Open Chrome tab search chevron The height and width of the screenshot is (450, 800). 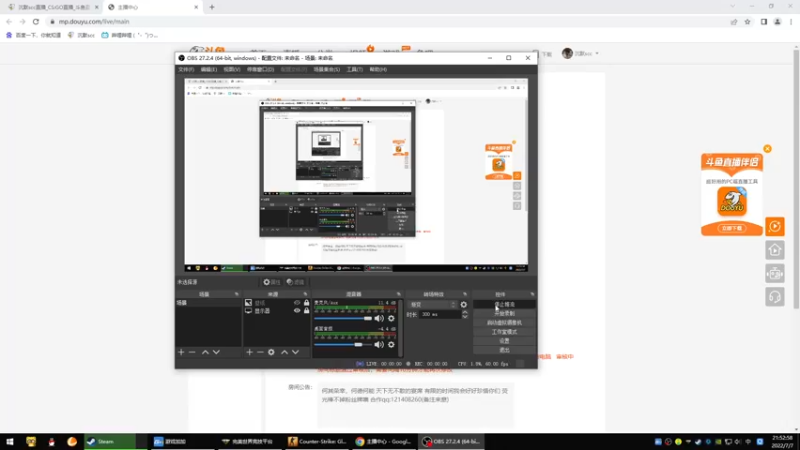[733, 7]
